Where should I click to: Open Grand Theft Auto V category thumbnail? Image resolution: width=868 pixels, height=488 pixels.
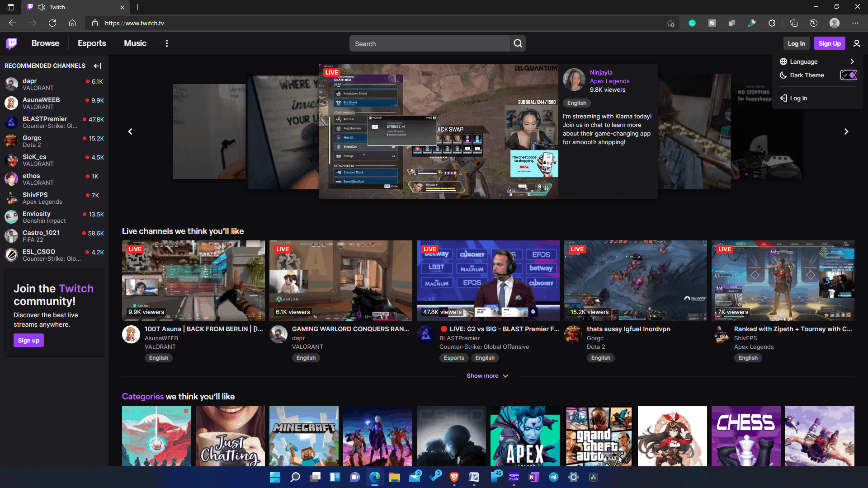599,436
